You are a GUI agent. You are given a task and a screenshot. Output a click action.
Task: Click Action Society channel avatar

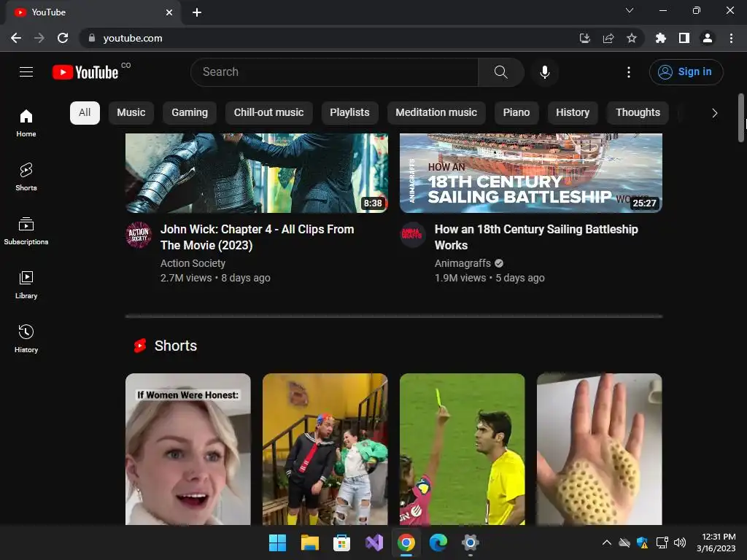[139, 236]
